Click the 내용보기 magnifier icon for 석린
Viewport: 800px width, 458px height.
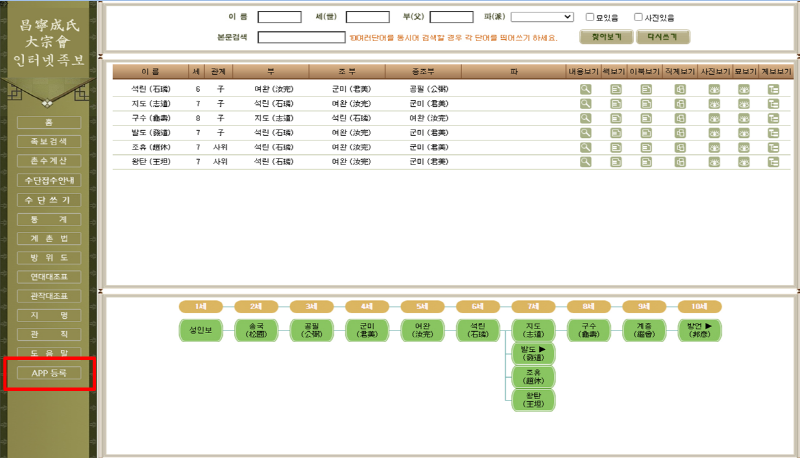[x=586, y=89]
